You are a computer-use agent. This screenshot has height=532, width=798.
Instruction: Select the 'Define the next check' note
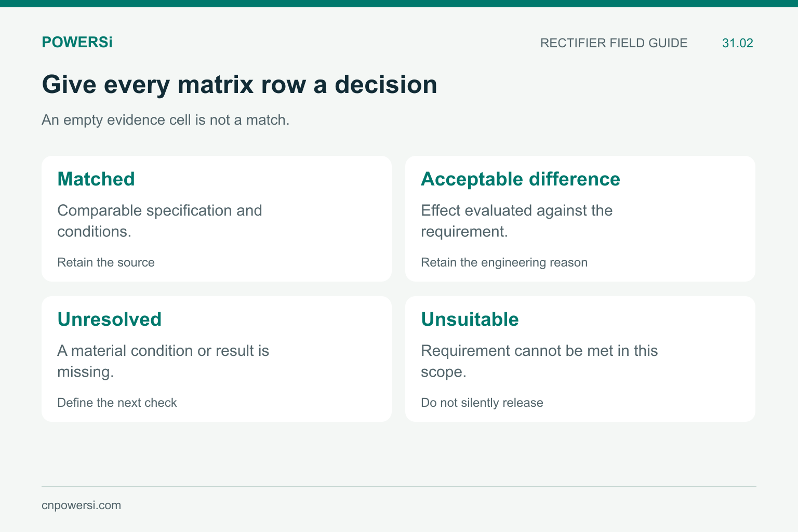tap(117, 403)
